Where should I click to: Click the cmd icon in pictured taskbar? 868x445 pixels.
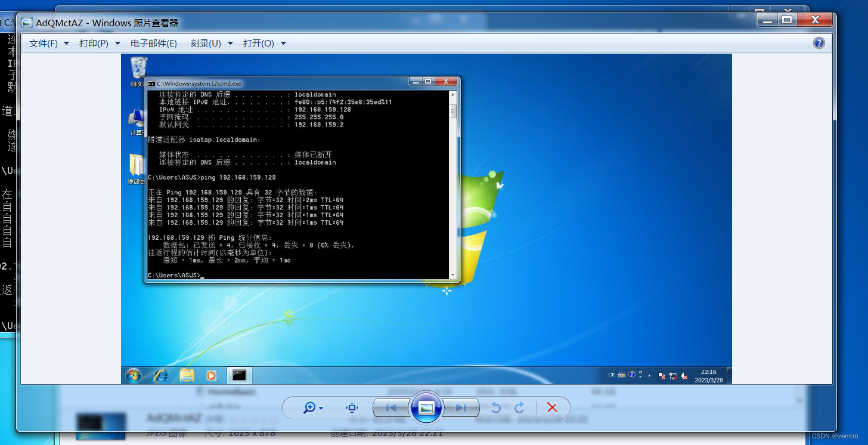[240, 375]
